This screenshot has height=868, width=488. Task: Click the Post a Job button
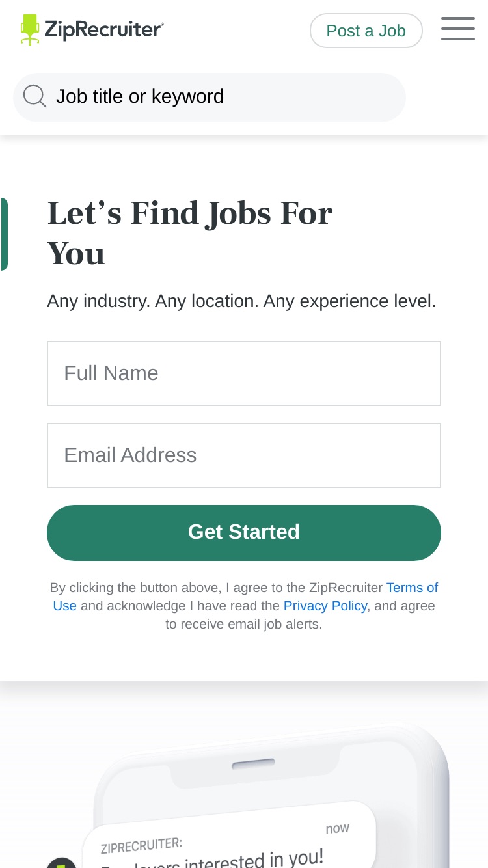[366, 31]
